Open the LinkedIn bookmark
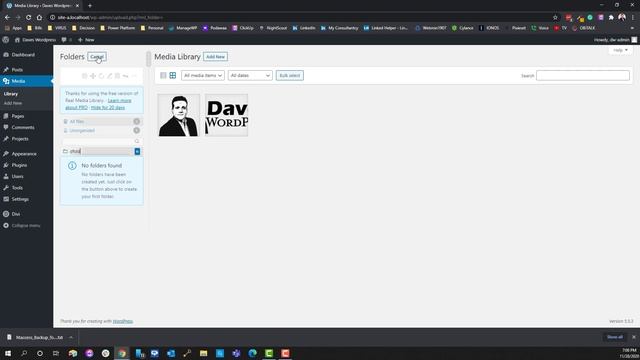This screenshot has width=640, height=360. pyautogui.click(x=303, y=28)
